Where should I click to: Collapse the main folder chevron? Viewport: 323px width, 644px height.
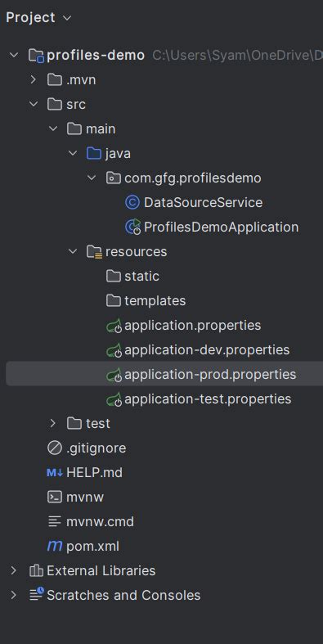point(53,129)
